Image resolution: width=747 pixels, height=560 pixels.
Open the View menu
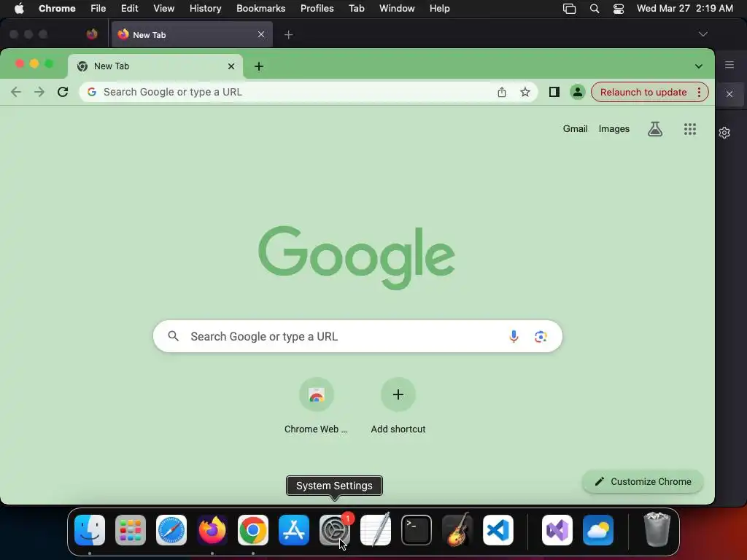[x=163, y=8]
